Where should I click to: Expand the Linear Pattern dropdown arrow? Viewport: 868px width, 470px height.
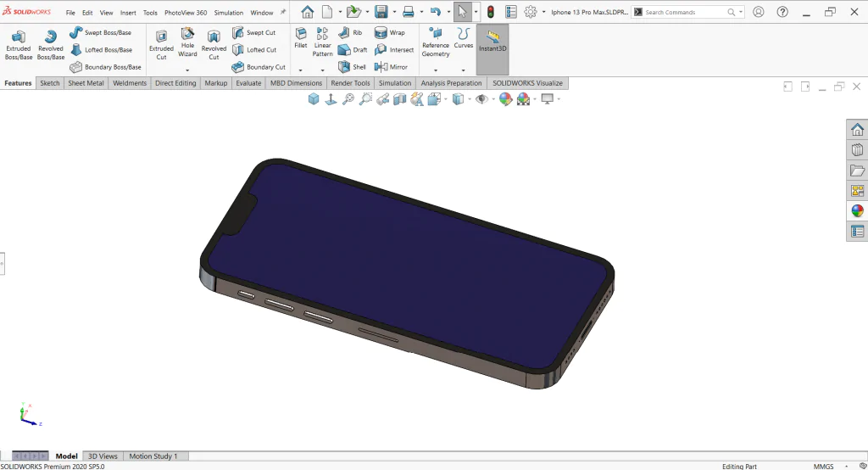click(322, 70)
